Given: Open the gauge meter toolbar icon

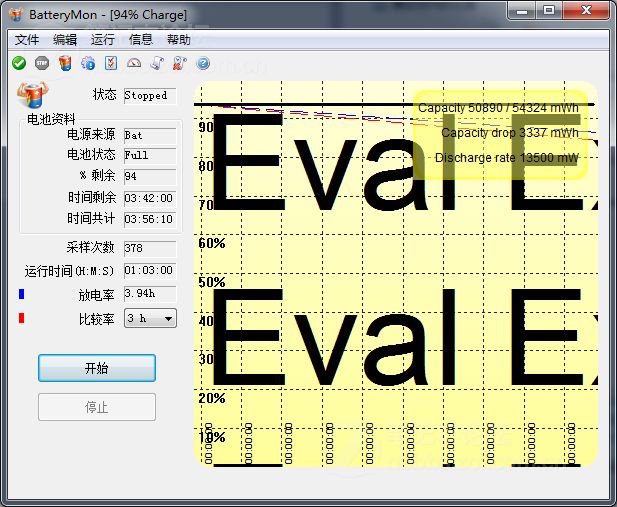Looking at the screenshot, I should (x=134, y=63).
